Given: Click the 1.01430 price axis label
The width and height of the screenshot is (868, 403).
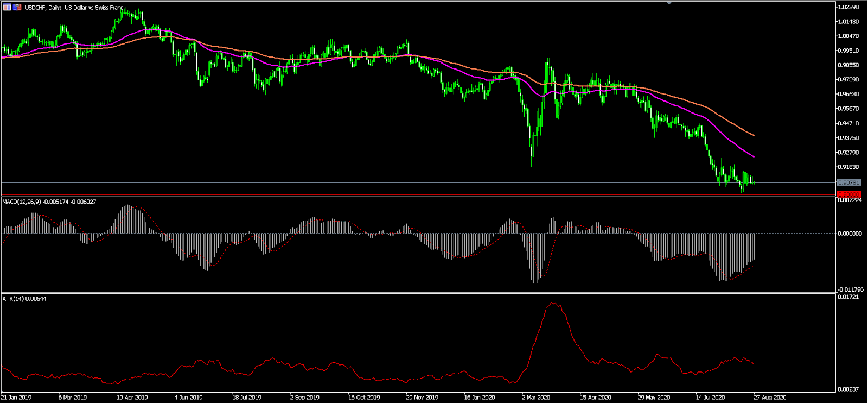Looking at the screenshot, I should (849, 22).
